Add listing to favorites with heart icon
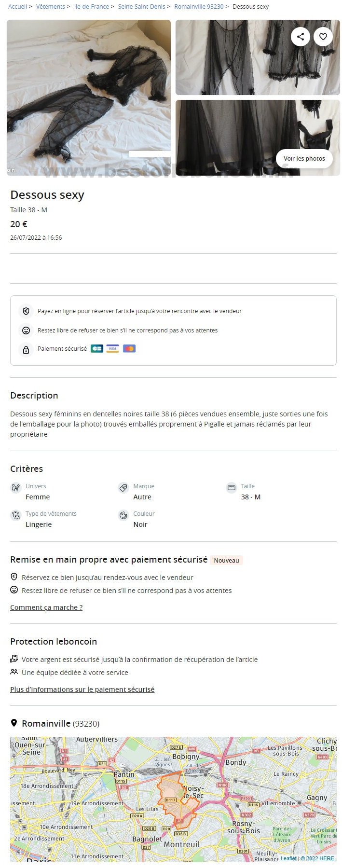Viewport: 342px width, 868px height. (323, 36)
